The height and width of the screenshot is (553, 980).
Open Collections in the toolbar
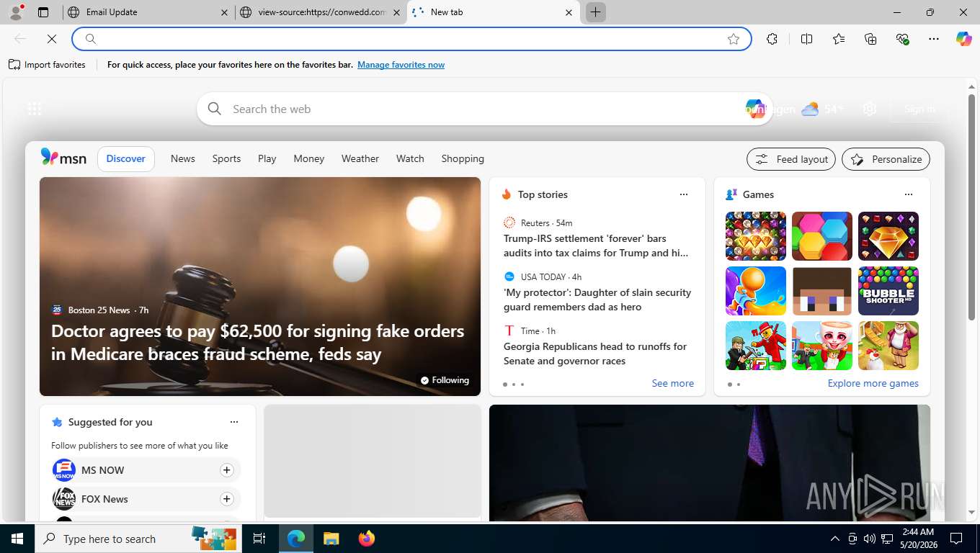pyautogui.click(x=870, y=39)
